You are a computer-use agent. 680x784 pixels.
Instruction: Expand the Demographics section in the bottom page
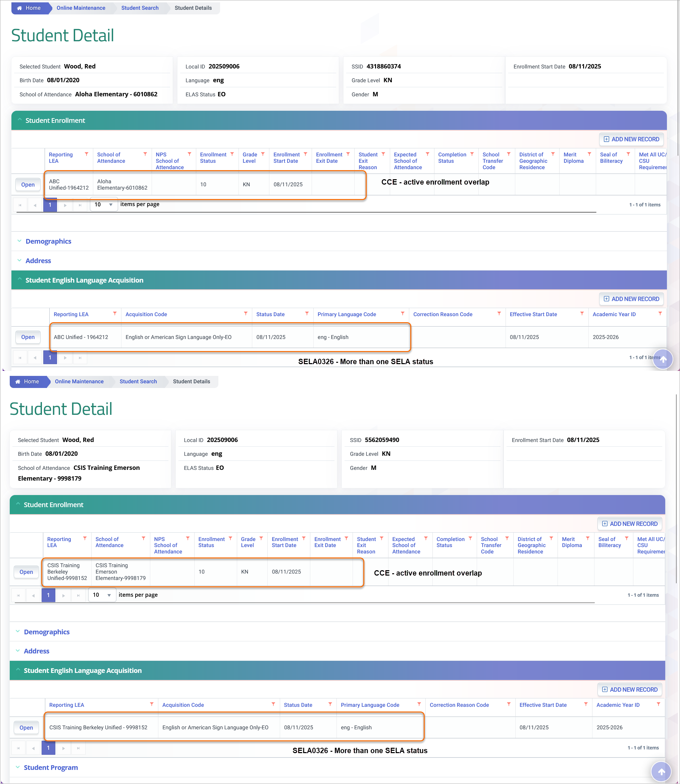click(47, 632)
